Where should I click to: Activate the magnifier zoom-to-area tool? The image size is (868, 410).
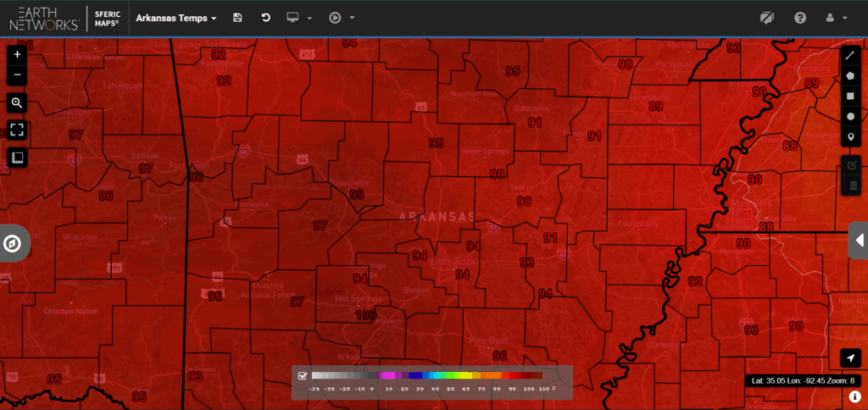[x=17, y=103]
